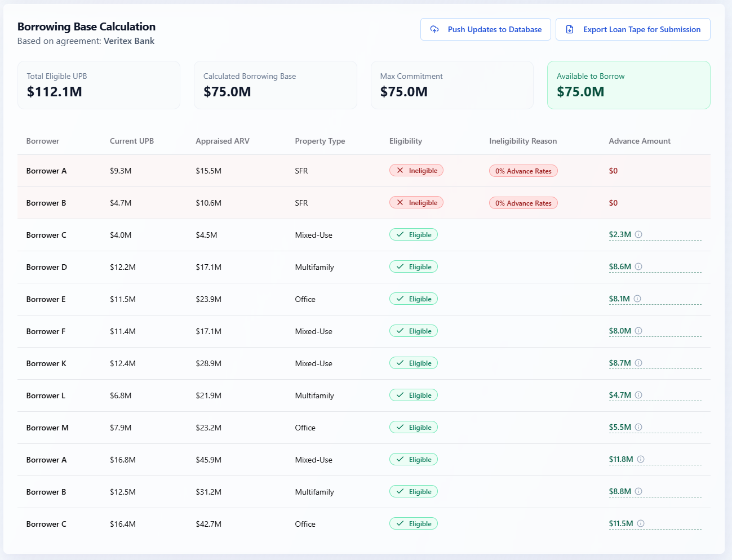Click the info icon beside Borrower E's $8.1M advance
This screenshot has height=560, width=732.
(x=637, y=299)
